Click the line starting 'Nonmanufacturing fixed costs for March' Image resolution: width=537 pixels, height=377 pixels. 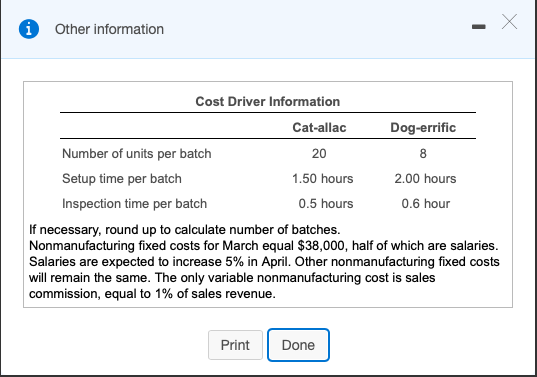[264, 246]
